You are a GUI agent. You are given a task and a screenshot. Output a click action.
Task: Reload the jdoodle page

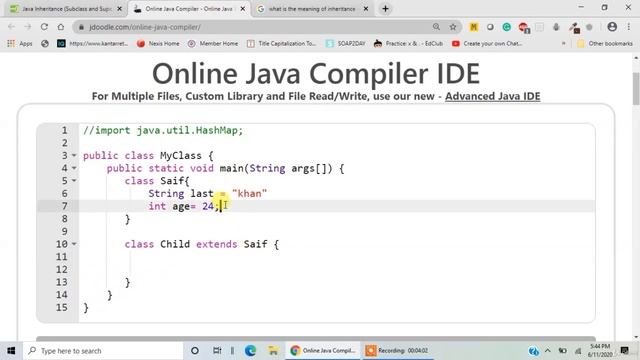click(44, 27)
